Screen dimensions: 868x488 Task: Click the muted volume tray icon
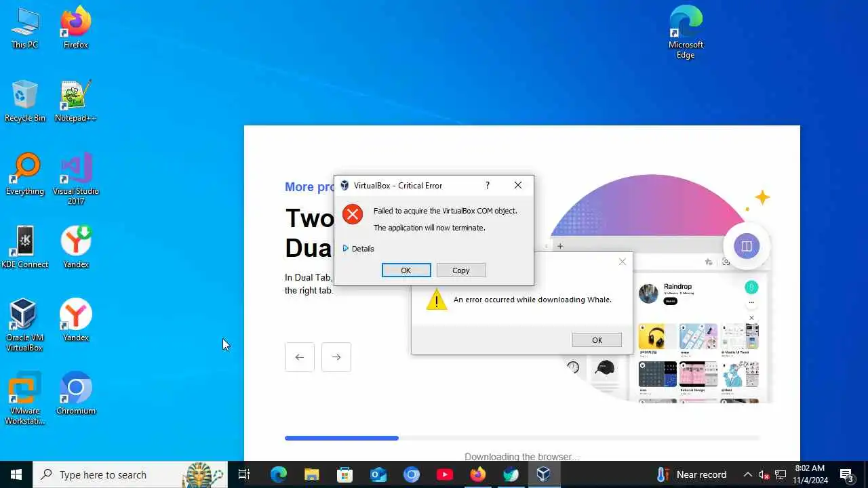tap(764, 474)
